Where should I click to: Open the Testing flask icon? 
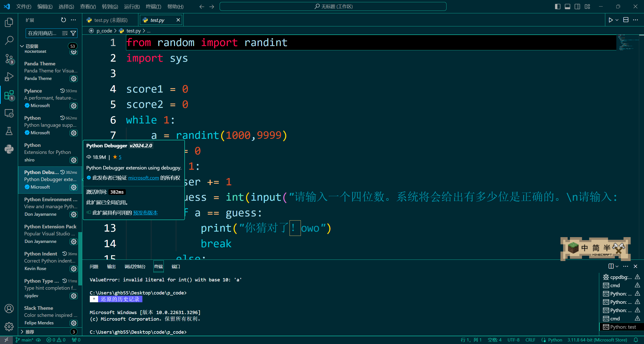pos(9,131)
